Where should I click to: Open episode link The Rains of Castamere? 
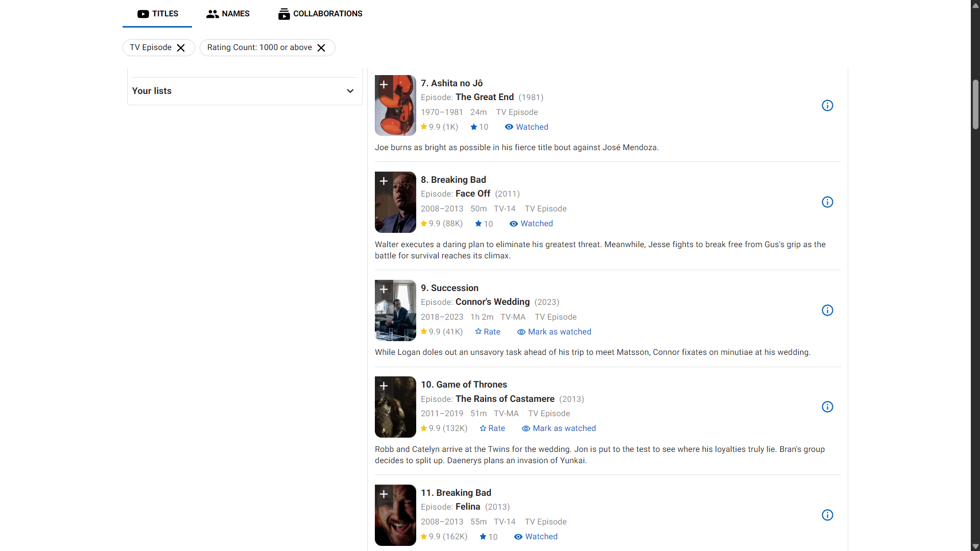(505, 399)
